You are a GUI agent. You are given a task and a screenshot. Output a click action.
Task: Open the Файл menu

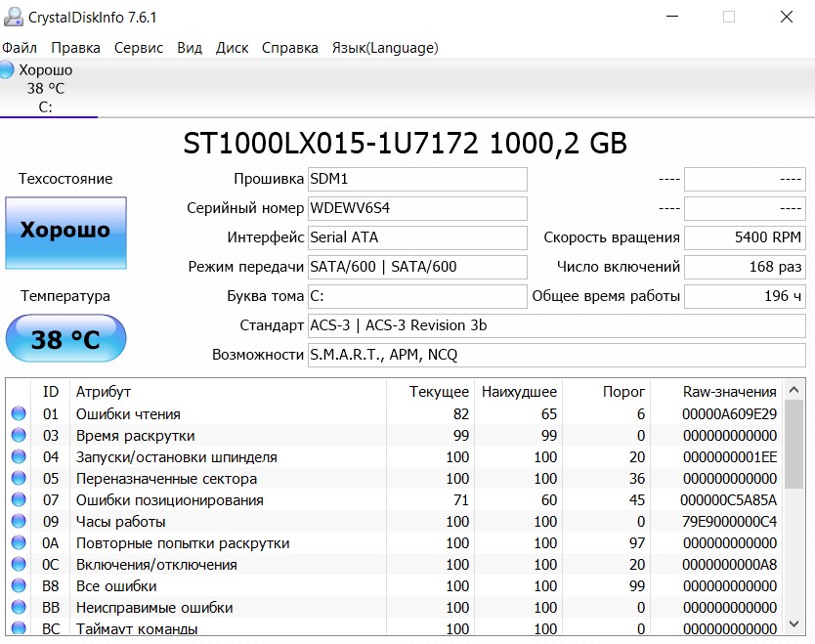point(20,48)
